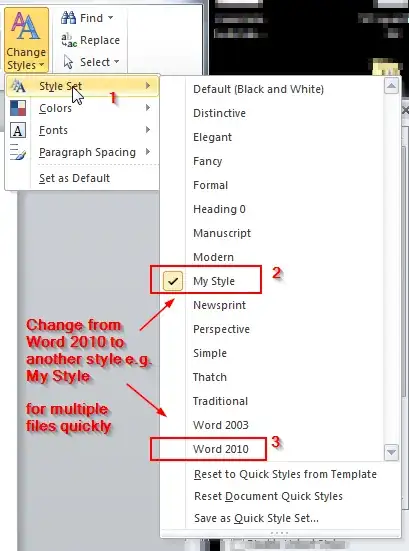This screenshot has height=551, width=409.
Task: Click the submenu bottom resize grip dots
Action: click(x=280, y=533)
